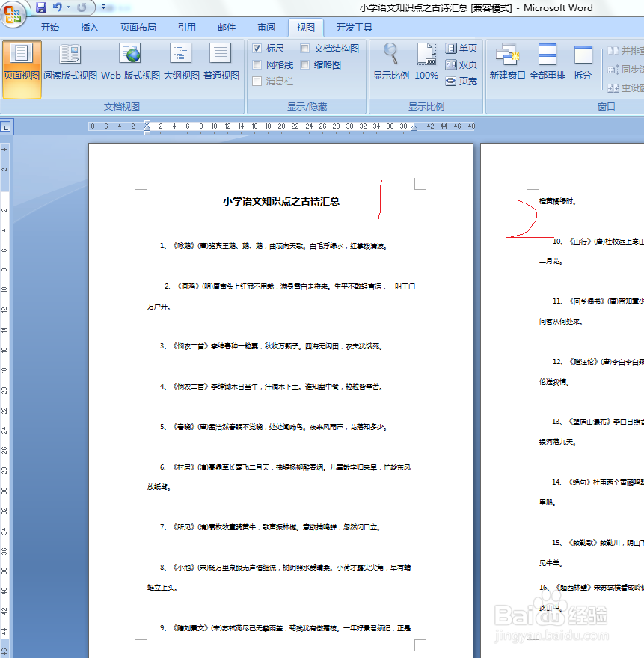Toggle the 标尺 checkbox
This screenshot has height=658, width=644.
(x=257, y=49)
